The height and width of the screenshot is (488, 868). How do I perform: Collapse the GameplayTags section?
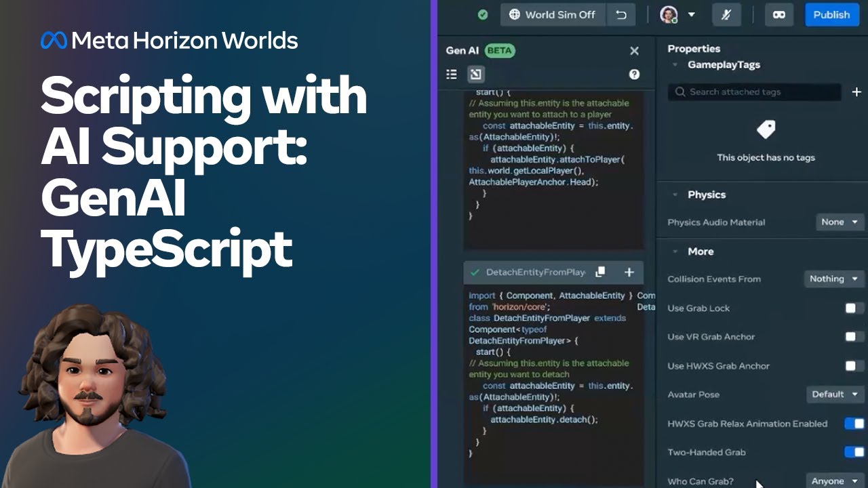[675, 65]
